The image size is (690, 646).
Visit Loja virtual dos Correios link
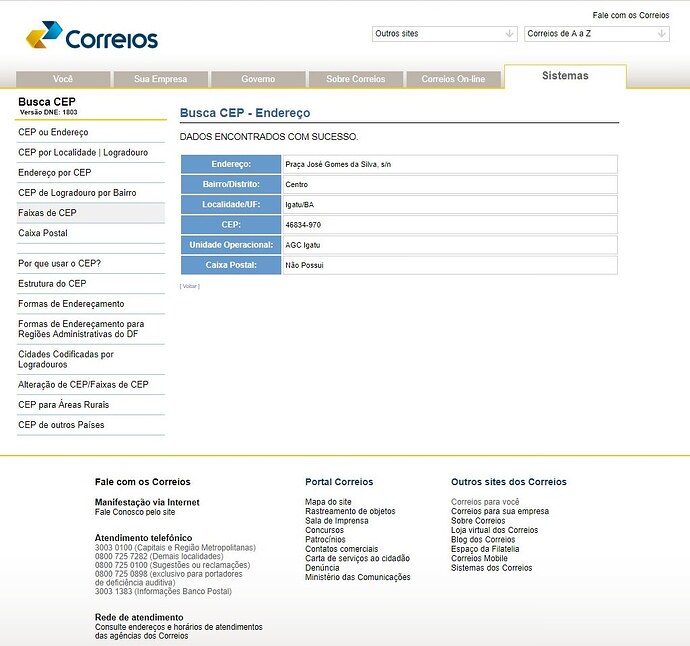494,530
